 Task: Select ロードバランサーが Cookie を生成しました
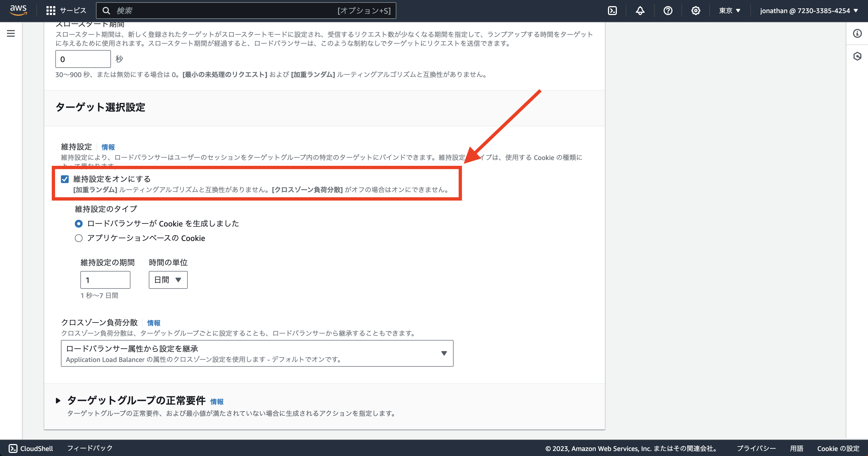click(78, 223)
